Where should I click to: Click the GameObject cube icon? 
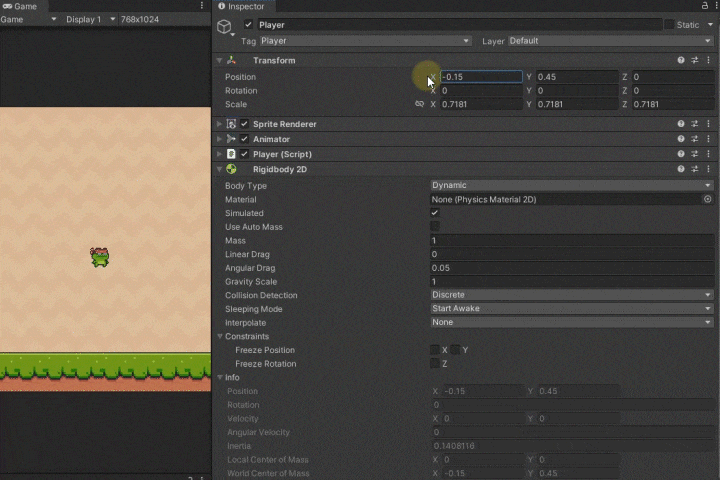coord(224,27)
